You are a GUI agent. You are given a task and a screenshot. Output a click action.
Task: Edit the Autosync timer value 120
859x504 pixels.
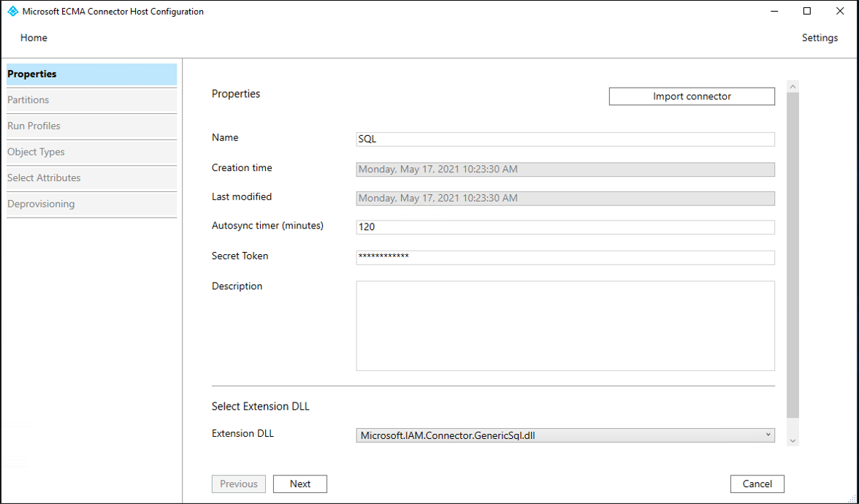click(x=565, y=226)
